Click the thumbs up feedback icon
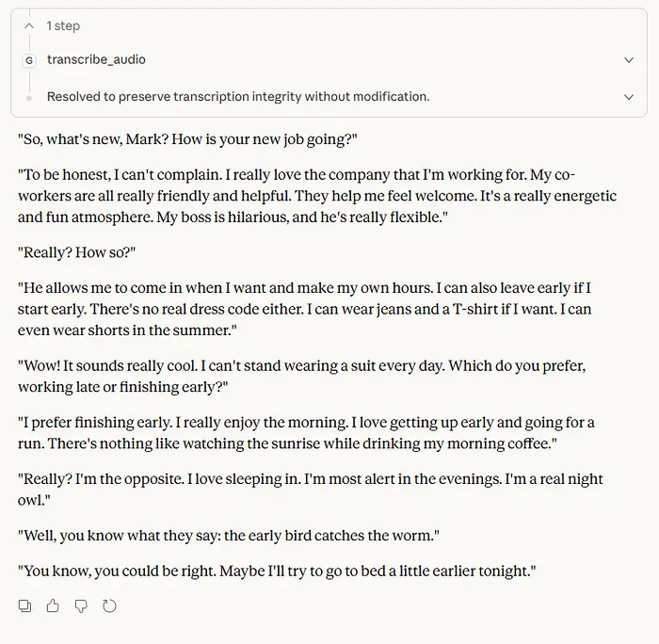The width and height of the screenshot is (659, 644). (x=53, y=606)
